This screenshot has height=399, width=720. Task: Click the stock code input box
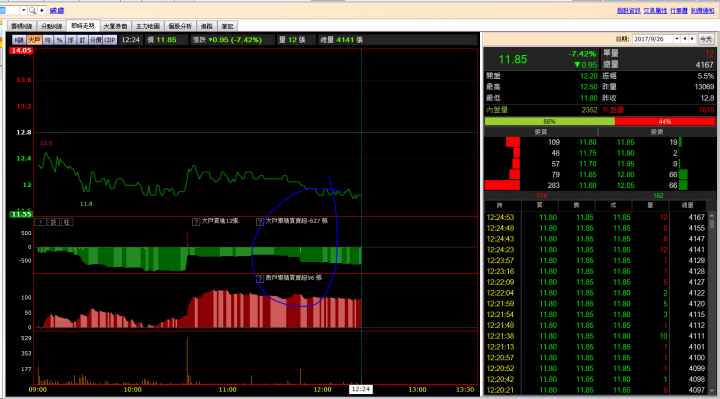pyautogui.click(x=10, y=10)
